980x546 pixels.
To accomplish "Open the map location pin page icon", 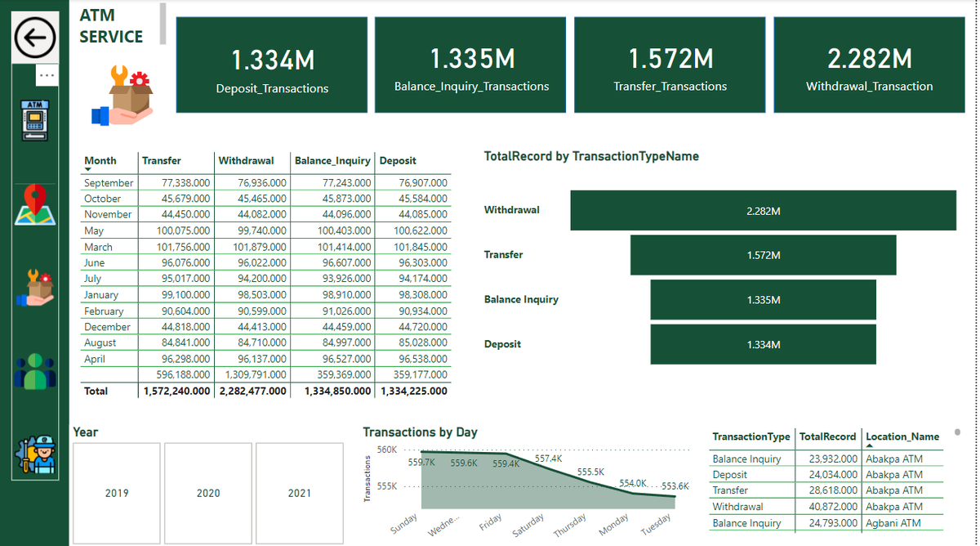I will [x=35, y=205].
